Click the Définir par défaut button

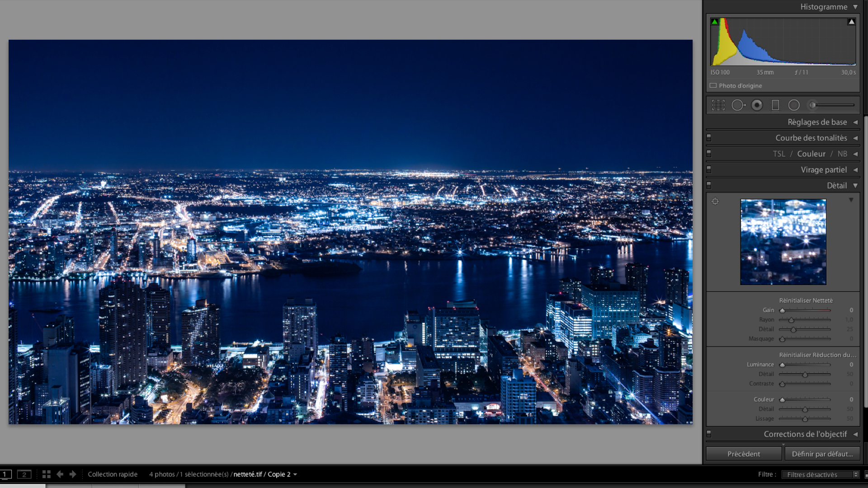822,454
